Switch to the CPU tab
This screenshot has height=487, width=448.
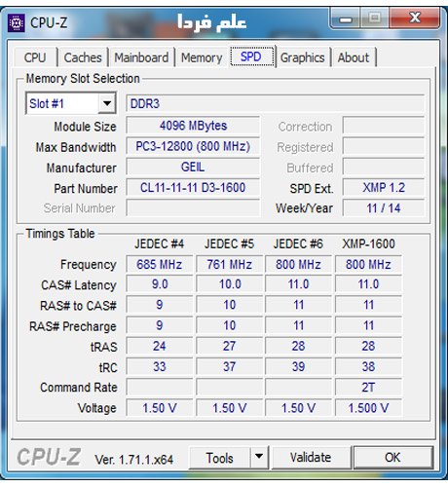35,57
